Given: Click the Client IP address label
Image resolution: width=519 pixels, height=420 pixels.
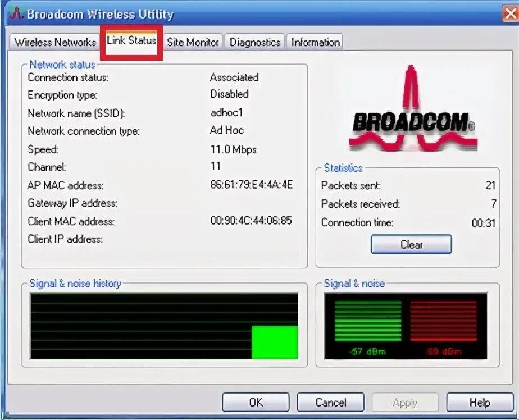Looking at the screenshot, I should [x=65, y=239].
